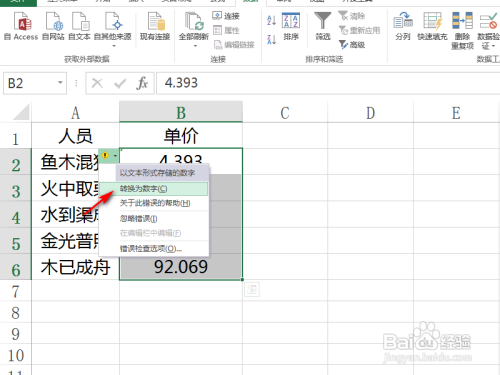This screenshot has width=500, height=375.
Task: Click Remove Duplicates (删除重复项)
Action: pos(462,31)
